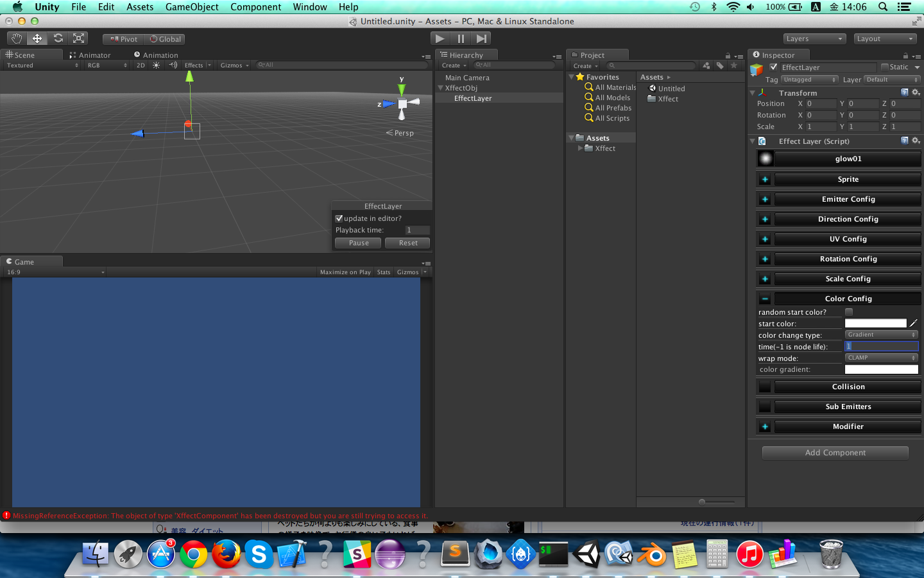Open Unity app icon in the Dock
Viewport: 924px width, 578px height.
coord(586,554)
